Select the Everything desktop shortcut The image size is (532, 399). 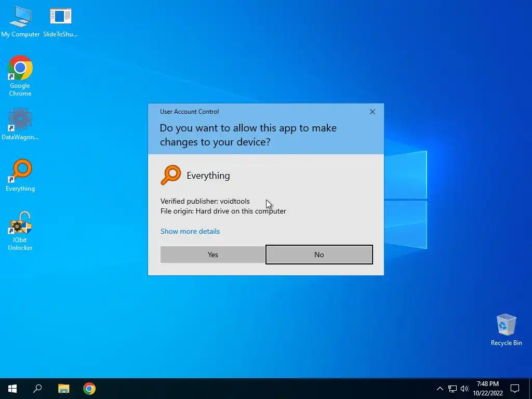(20, 176)
